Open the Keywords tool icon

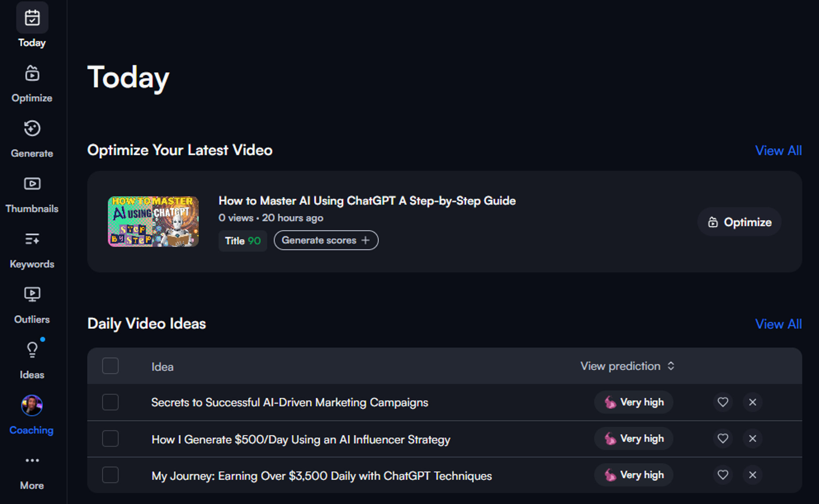pos(32,239)
